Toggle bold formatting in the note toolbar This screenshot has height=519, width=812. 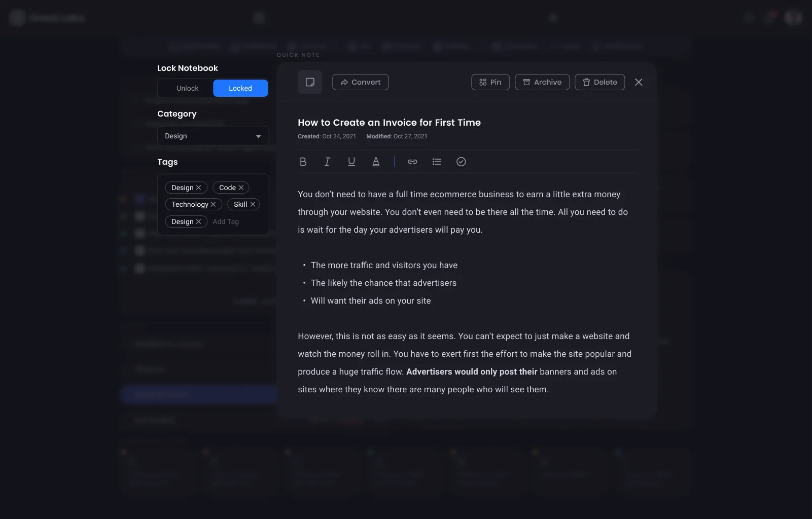303,162
